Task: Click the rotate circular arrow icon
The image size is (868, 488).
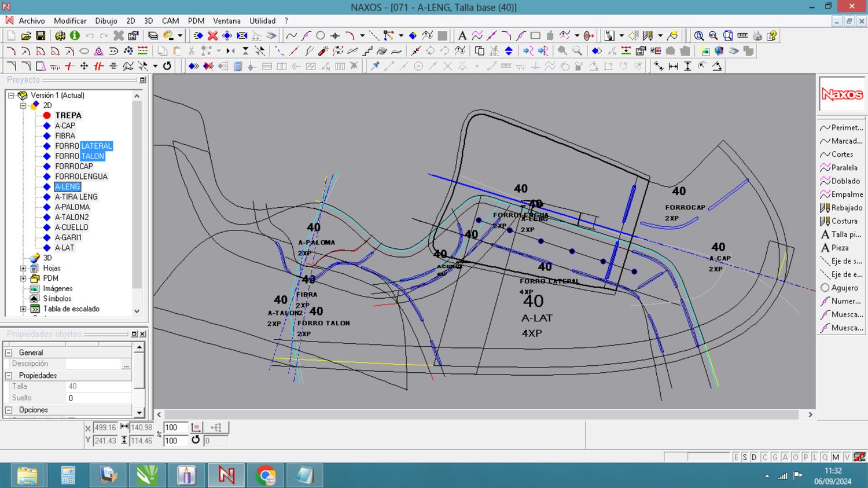Action: tap(167, 66)
